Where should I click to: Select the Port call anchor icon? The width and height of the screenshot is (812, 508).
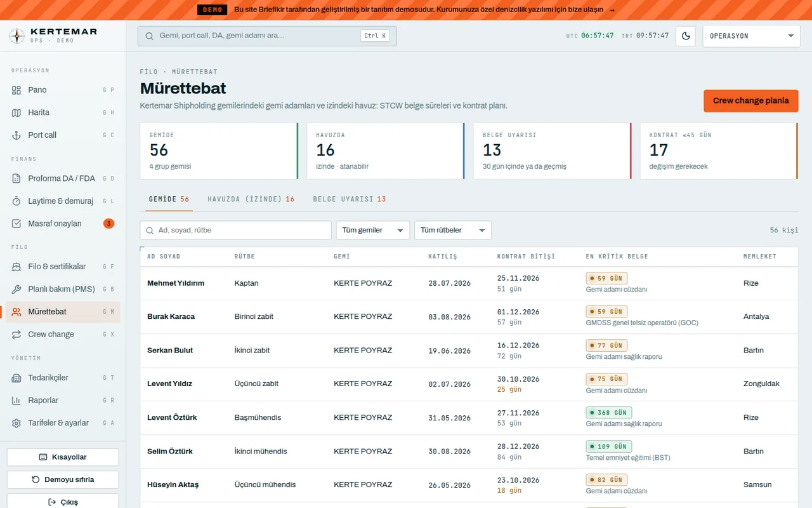pos(16,135)
